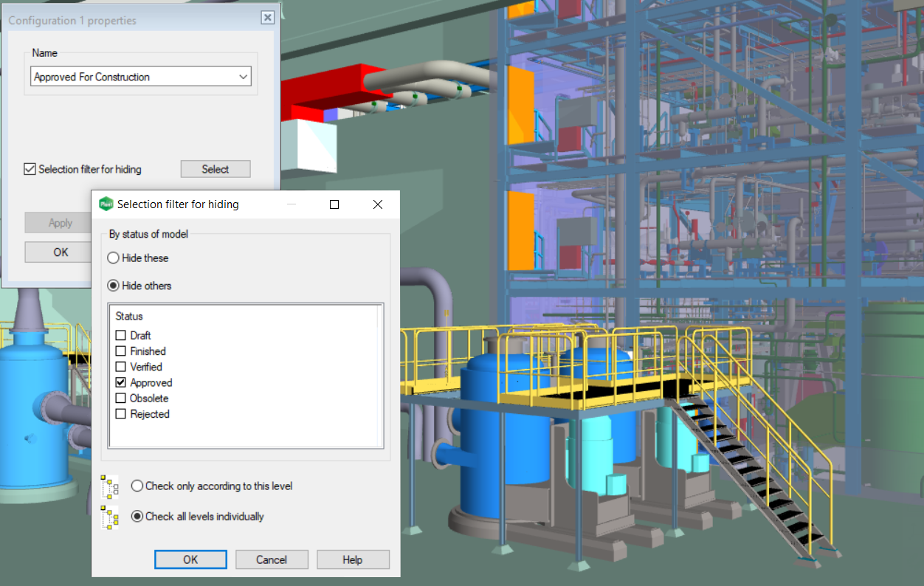Confirm the filter dialog with OK

point(190,559)
